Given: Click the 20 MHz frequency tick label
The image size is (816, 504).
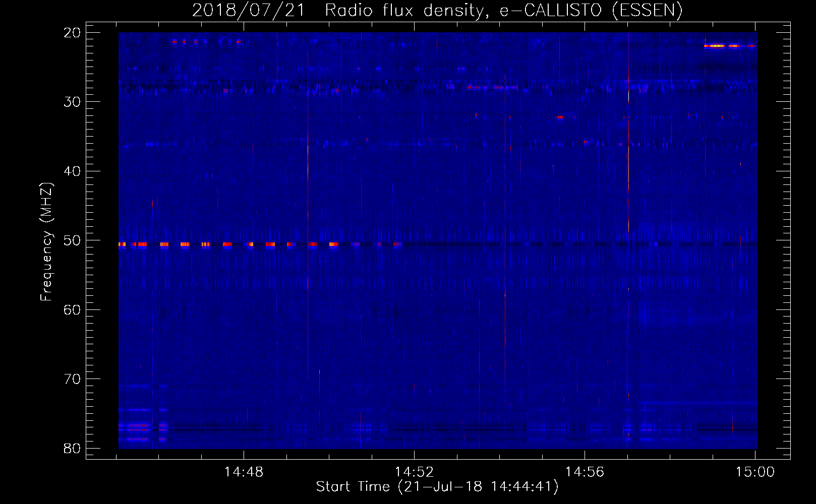Looking at the screenshot, I should (72, 33).
